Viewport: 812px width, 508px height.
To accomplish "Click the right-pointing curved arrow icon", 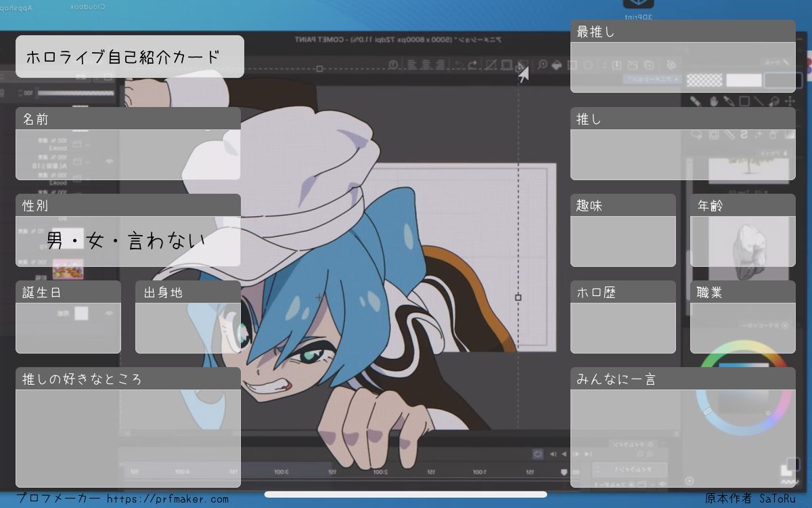I will (x=473, y=65).
